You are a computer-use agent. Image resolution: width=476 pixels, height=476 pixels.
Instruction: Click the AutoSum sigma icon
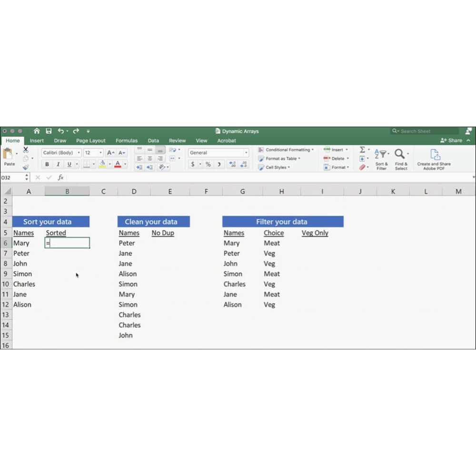click(x=362, y=150)
